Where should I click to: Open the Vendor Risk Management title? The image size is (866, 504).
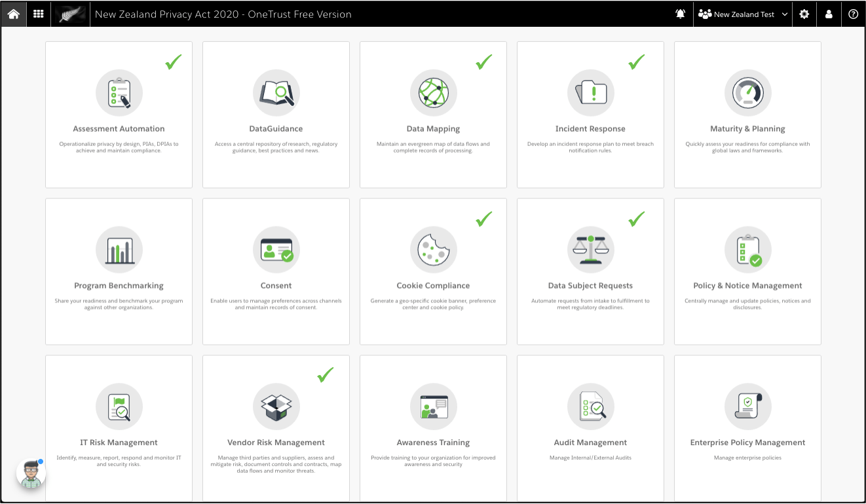pyautogui.click(x=276, y=443)
